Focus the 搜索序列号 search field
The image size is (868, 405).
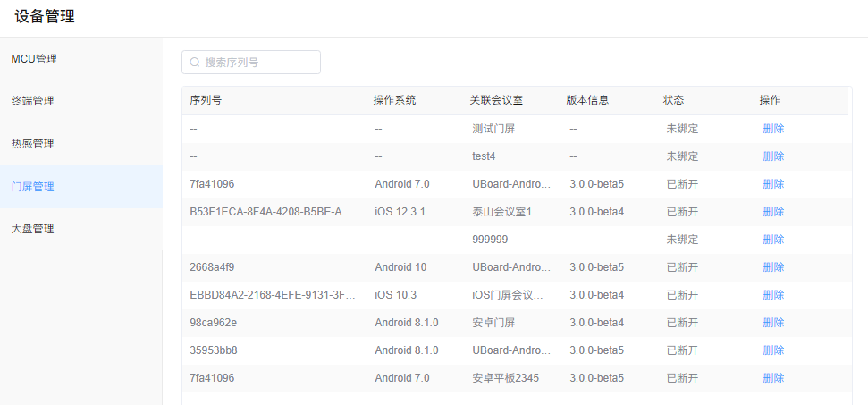click(259, 63)
